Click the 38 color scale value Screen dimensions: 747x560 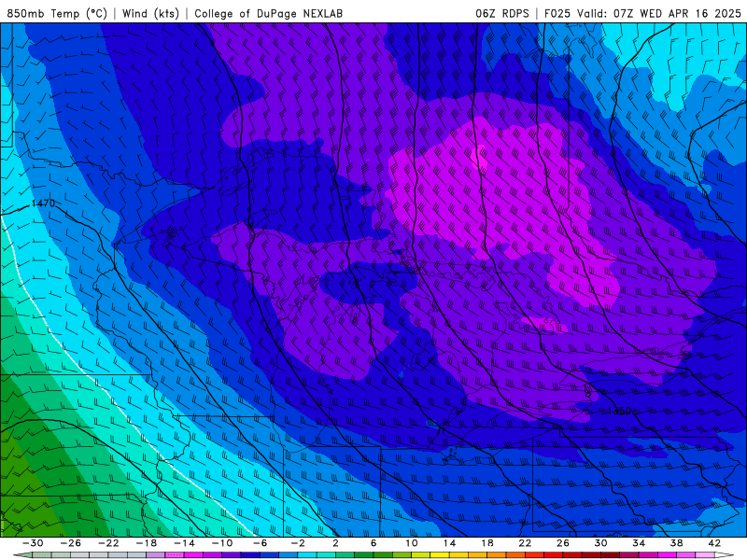coord(676,543)
